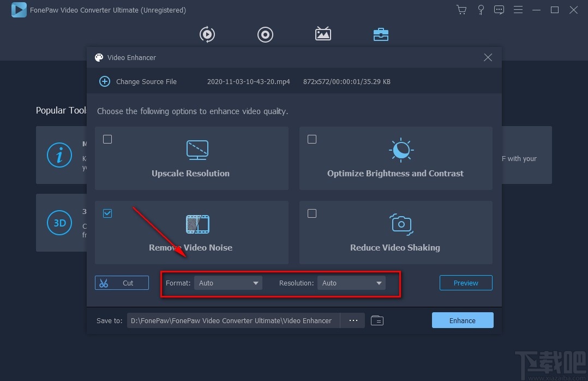The height and width of the screenshot is (381, 588).
Task: Click the shopping cart purchase icon
Action: 461,10
